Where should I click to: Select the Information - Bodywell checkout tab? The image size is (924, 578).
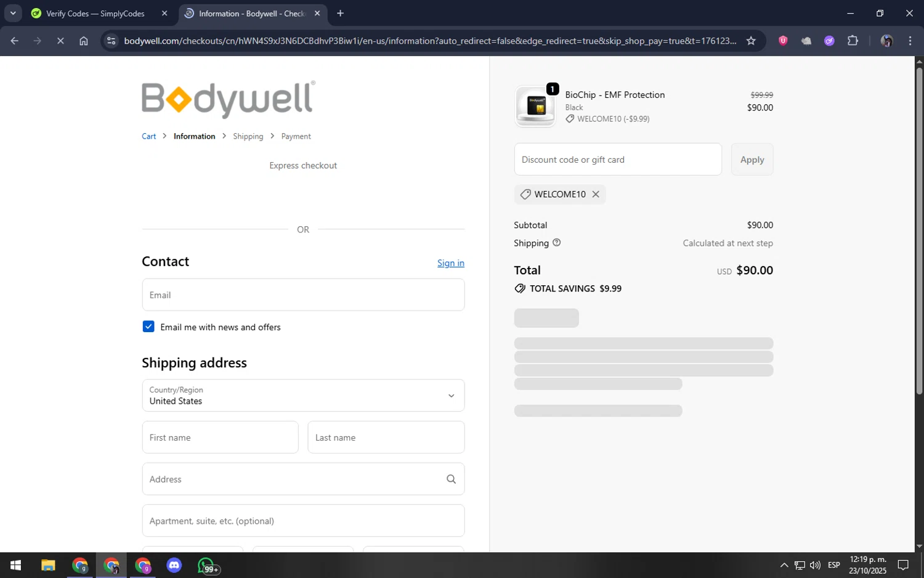[x=252, y=14]
